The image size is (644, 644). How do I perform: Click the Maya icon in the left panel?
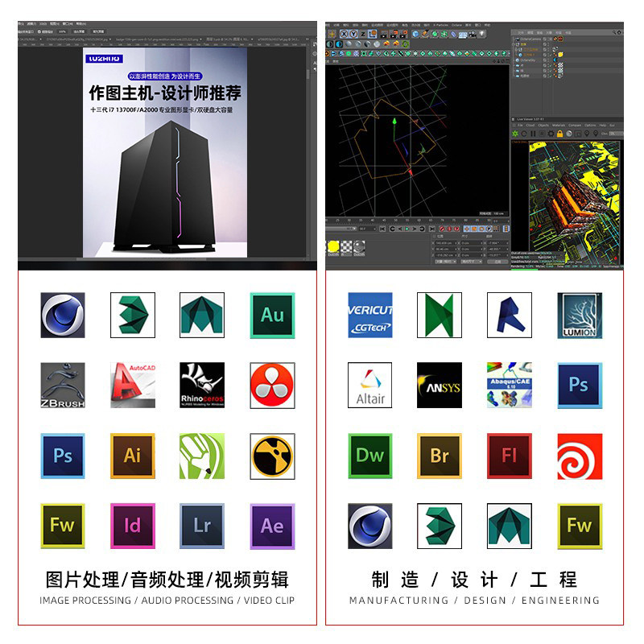[x=202, y=315]
